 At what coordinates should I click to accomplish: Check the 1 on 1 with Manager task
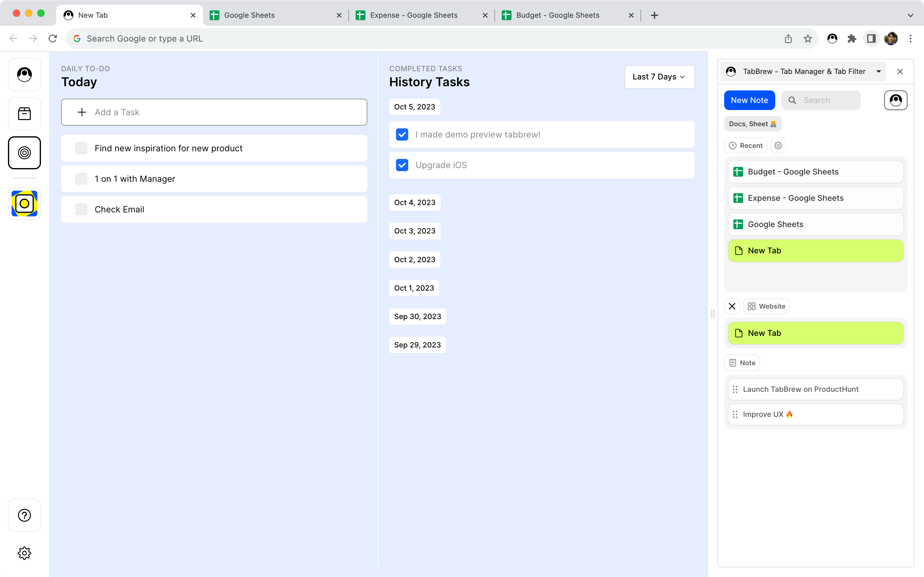click(x=81, y=178)
